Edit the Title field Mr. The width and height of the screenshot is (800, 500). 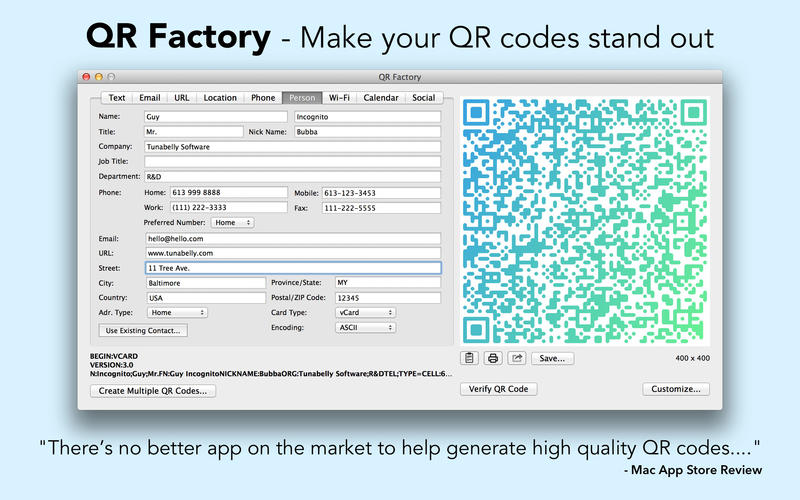[194, 132]
